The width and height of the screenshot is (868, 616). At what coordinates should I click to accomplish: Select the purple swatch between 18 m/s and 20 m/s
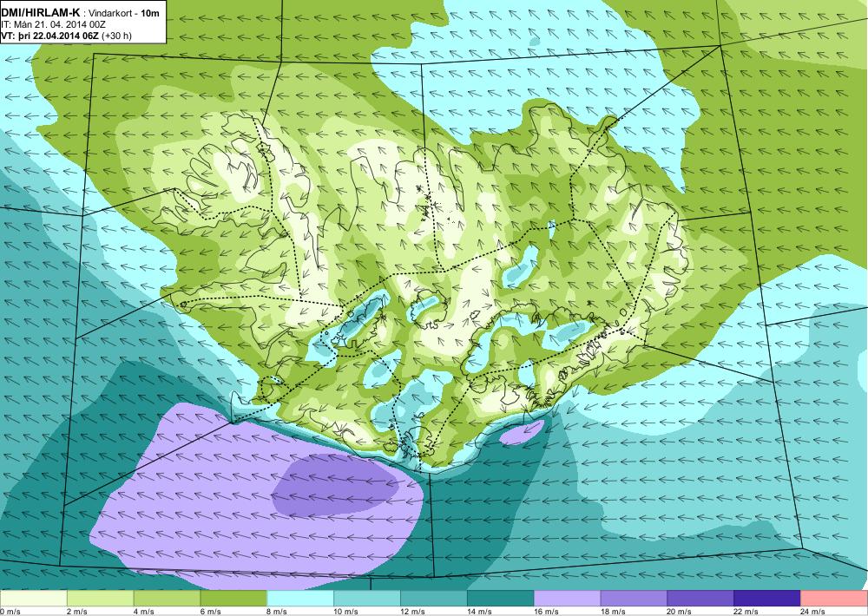coord(634,599)
